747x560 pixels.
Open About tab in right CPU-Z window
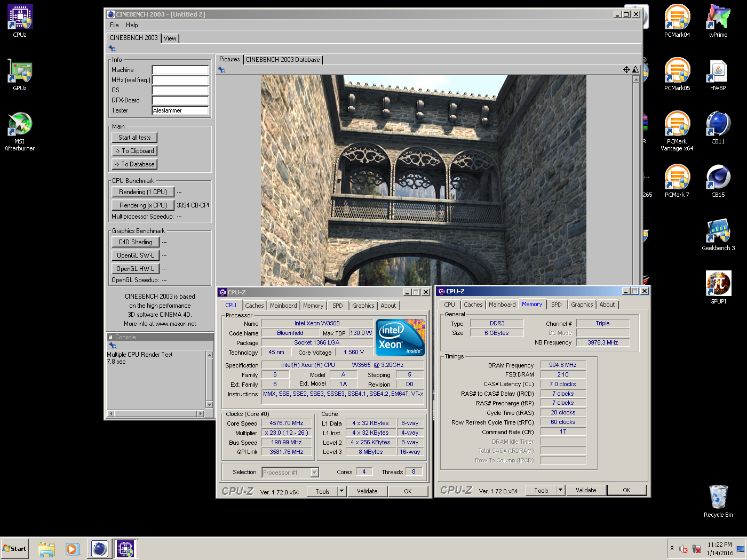pos(607,305)
